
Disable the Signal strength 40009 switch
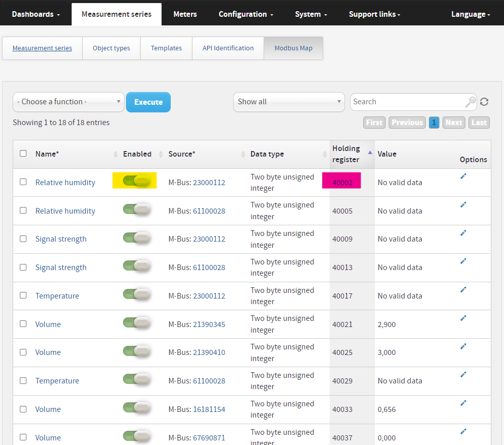137,238
